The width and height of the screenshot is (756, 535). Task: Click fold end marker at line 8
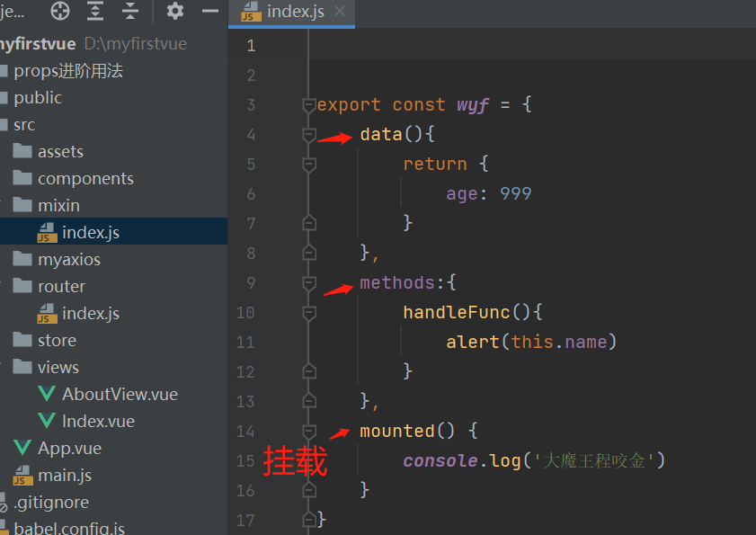click(x=309, y=253)
